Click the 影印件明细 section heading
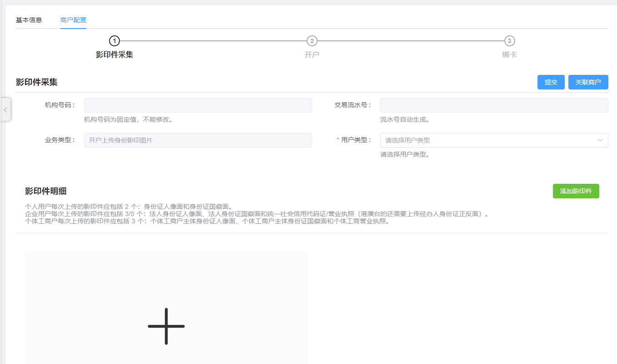This screenshot has height=364, width=617. coord(46,191)
